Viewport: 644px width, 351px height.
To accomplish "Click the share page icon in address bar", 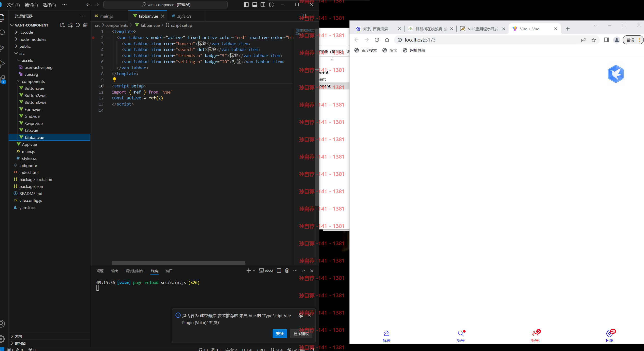I will (584, 40).
